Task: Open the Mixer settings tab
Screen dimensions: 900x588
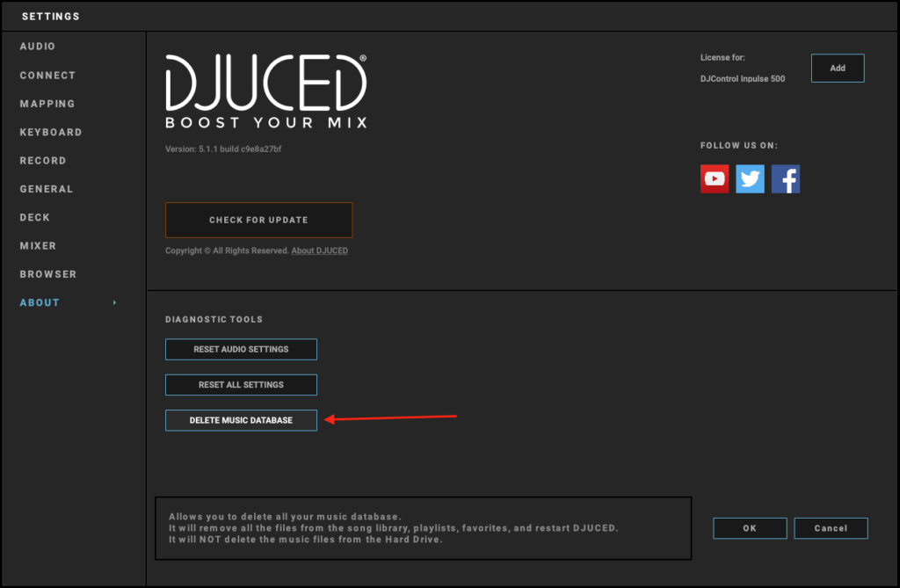Action: (x=38, y=246)
